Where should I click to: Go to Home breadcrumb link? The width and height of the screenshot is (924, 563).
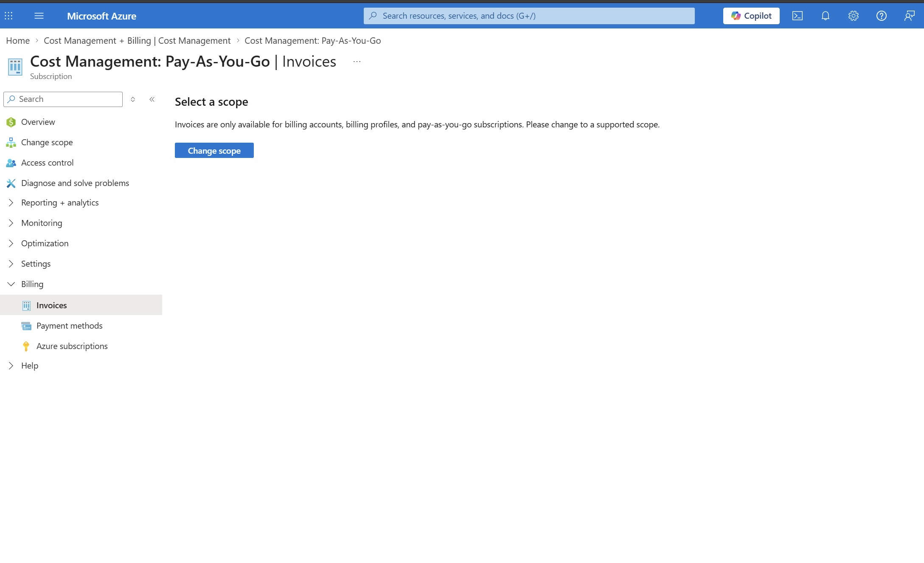click(x=18, y=41)
